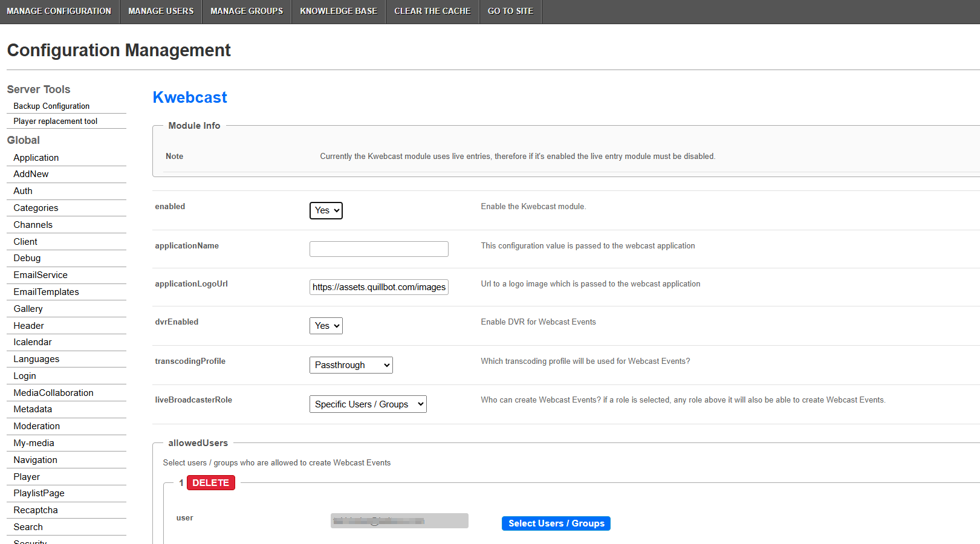Click Clear the Cache
Viewport: 980px width, 544px height.
click(x=432, y=11)
